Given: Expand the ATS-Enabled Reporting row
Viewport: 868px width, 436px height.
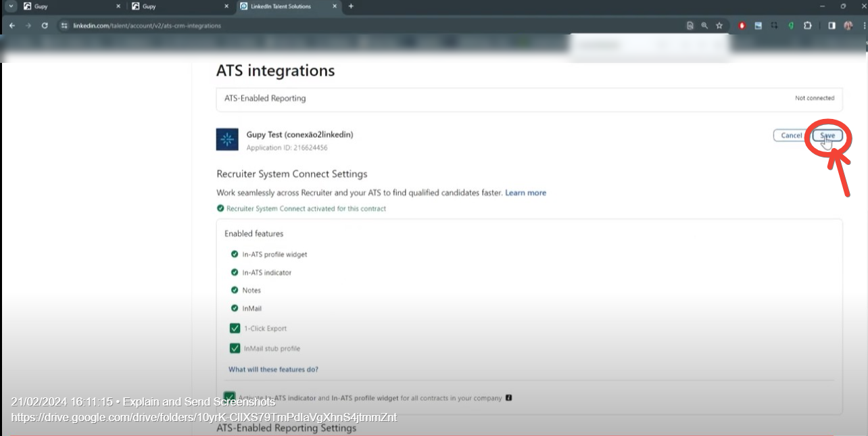Looking at the screenshot, I should [x=529, y=99].
